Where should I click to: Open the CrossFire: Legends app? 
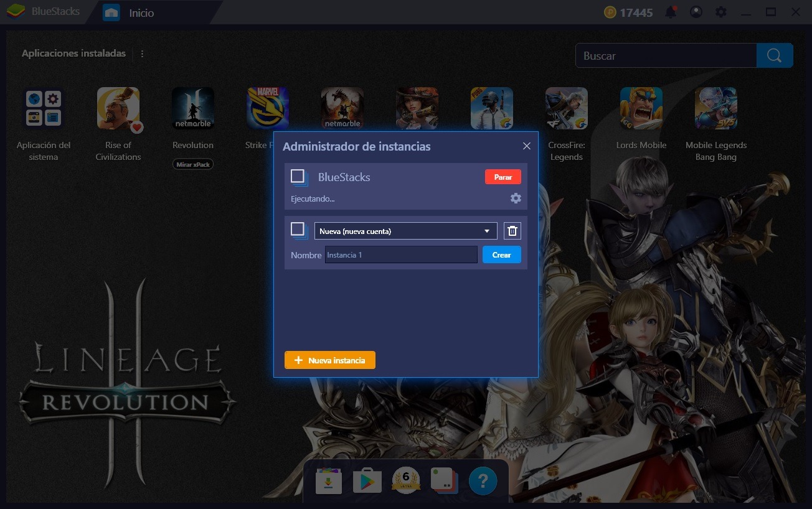(x=567, y=108)
